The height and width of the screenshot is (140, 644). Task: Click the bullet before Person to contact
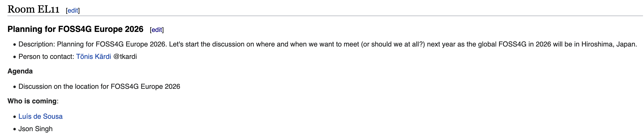(x=15, y=57)
